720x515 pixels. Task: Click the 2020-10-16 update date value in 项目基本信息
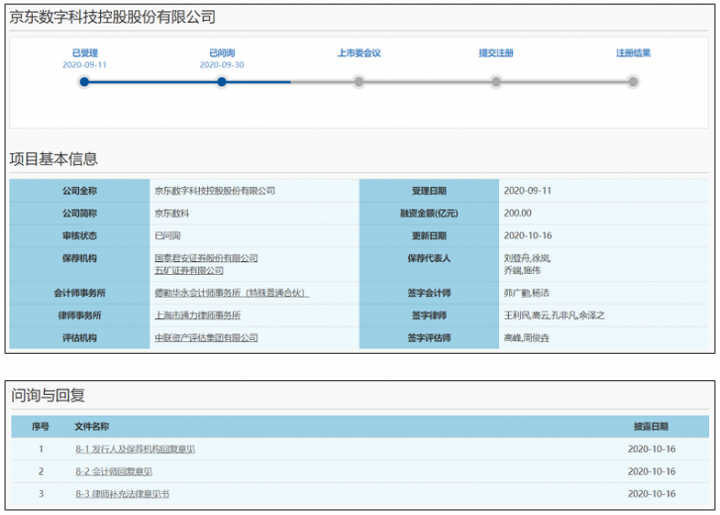coord(528,235)
